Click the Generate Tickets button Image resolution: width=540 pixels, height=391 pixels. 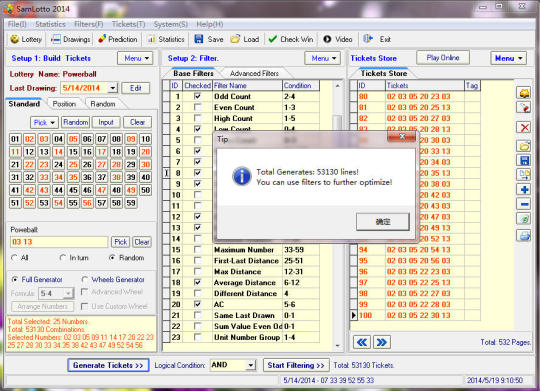[108, 365]
